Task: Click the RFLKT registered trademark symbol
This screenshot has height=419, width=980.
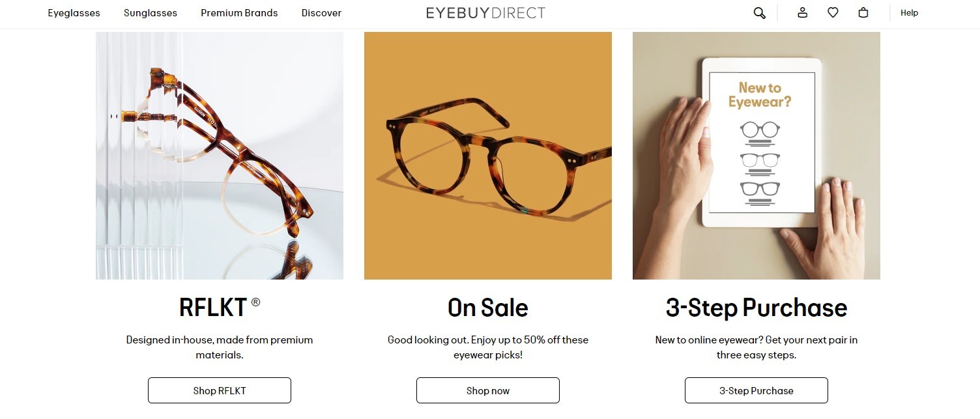Action: 256,302
